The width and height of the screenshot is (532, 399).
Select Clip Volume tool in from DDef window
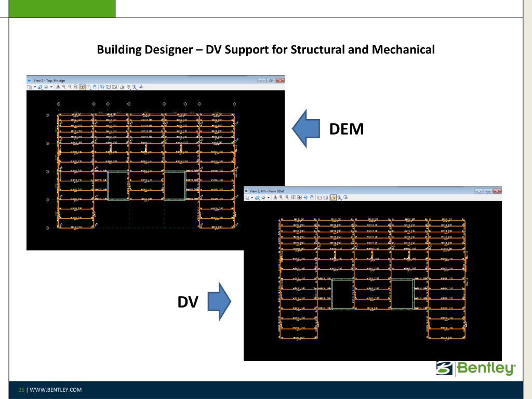[339, 197]
